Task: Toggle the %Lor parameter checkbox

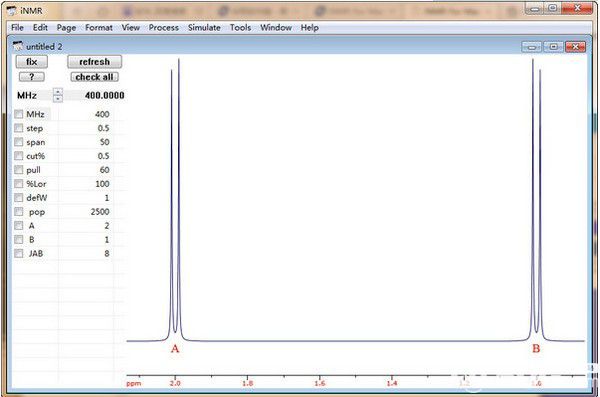Action: coord(18,184)
